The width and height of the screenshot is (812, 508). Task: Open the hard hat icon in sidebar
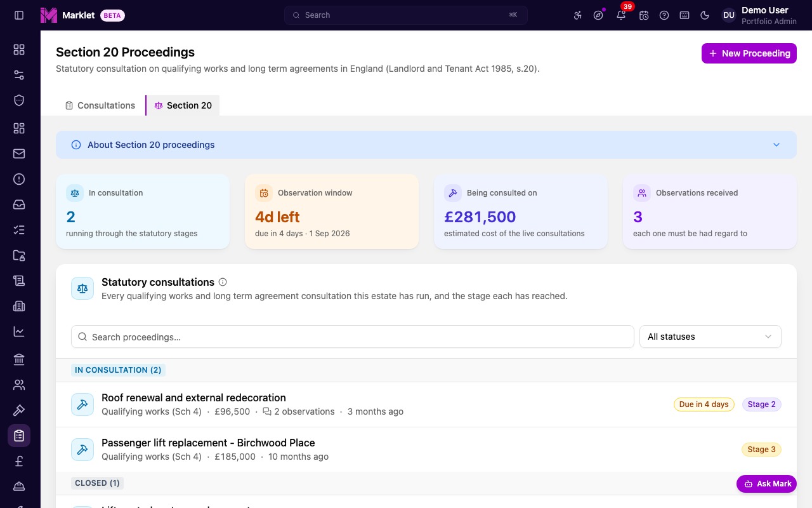[19, 486]
